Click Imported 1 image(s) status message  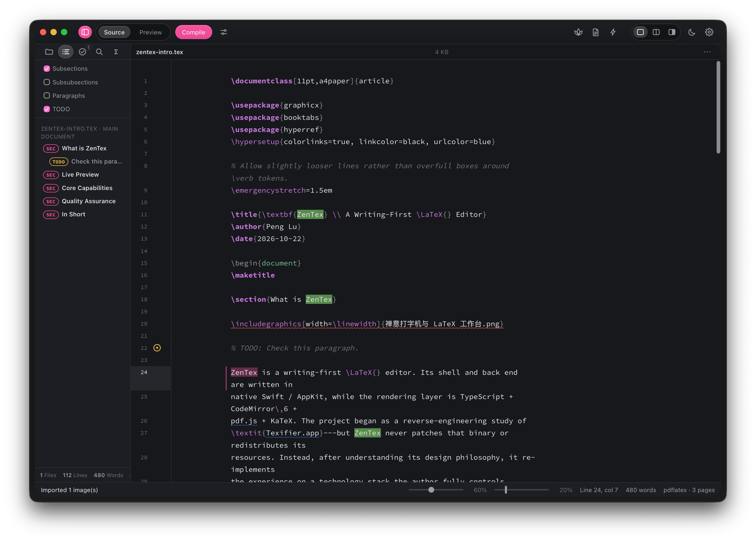point(69,490)
